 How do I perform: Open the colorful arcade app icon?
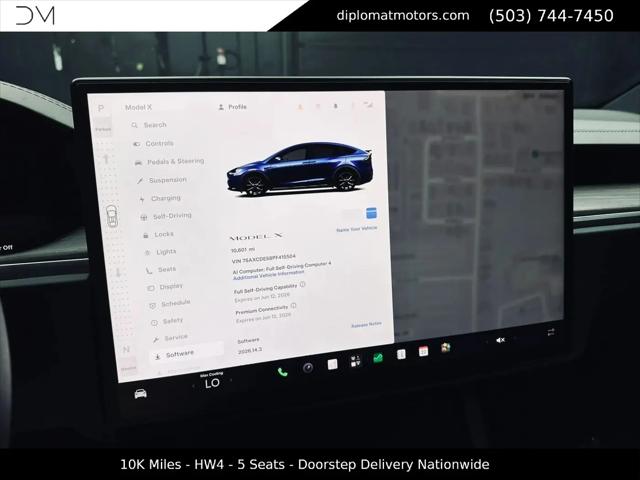(445, 348)
